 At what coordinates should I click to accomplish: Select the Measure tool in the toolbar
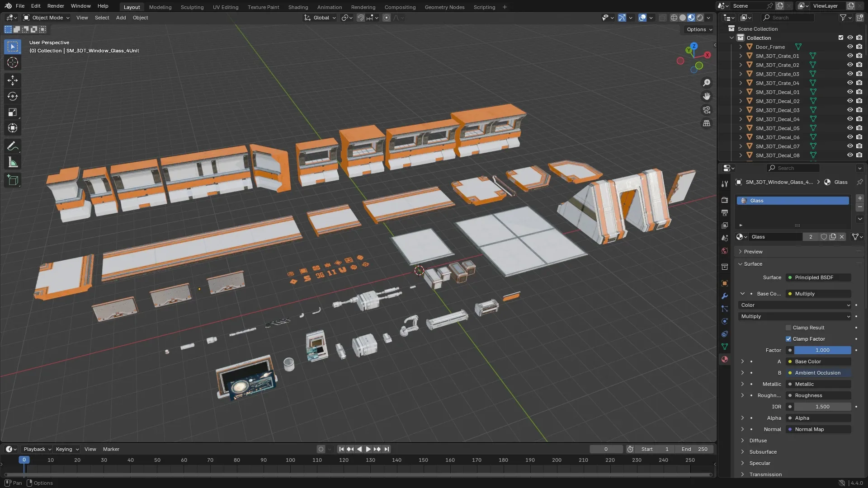(12, 161)
